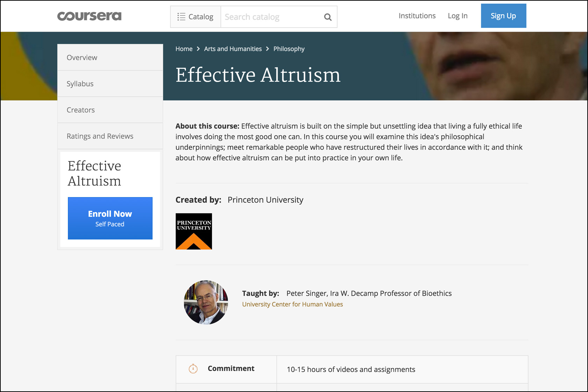Click '10-15 hours of videos and assignments'
588x392 pixels.
pyautogui.click(x=351, y=370)
